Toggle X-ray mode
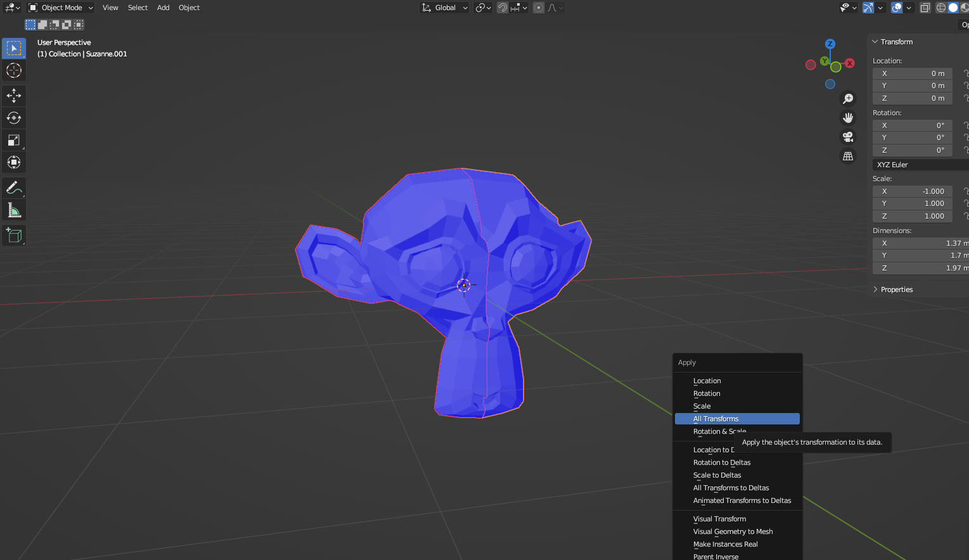The width and height of the screenshot is (969, 560). coord(925,8)
